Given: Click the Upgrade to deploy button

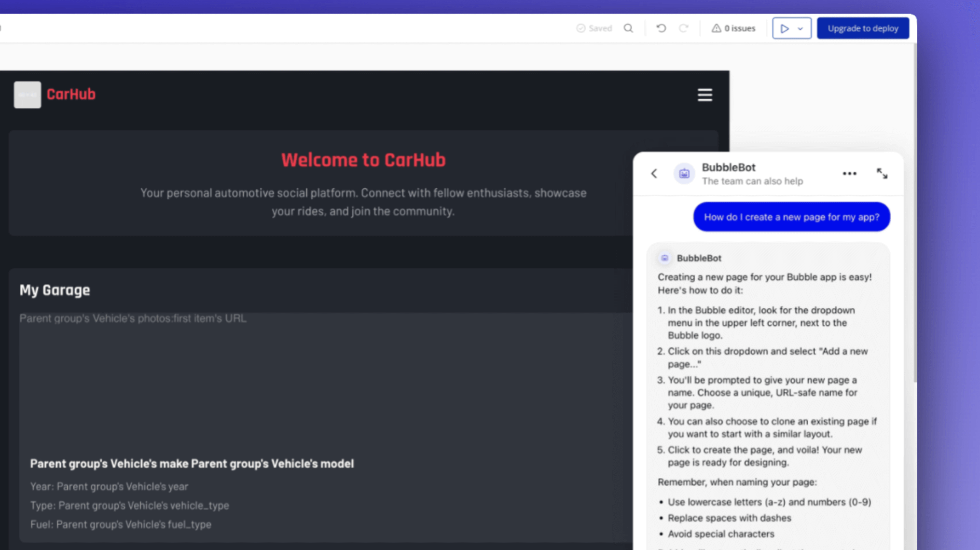Looking at the screenshot, I should coord(863,28).
